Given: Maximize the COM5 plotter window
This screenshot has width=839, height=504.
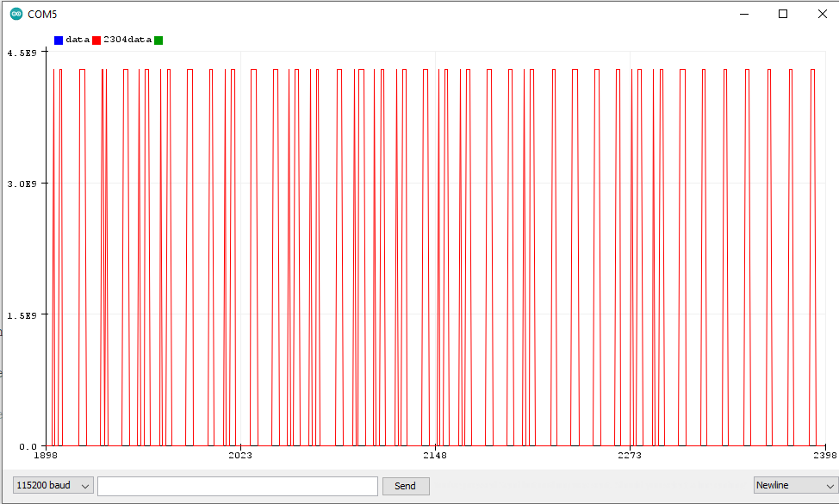Looking at the screenshot, I should [x=782, y=14].
